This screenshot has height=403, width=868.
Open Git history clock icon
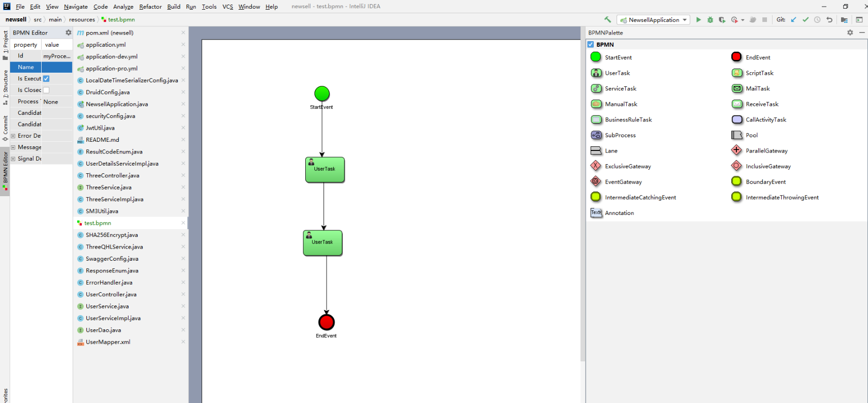tap(817, 20)
